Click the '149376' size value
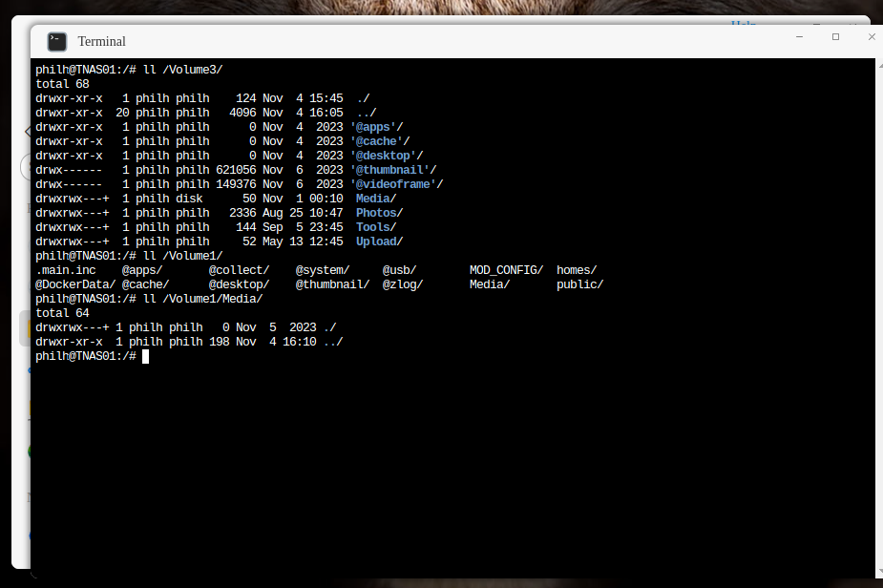The width and height of the screenshot is (883, 588). (x=236, y=184)
